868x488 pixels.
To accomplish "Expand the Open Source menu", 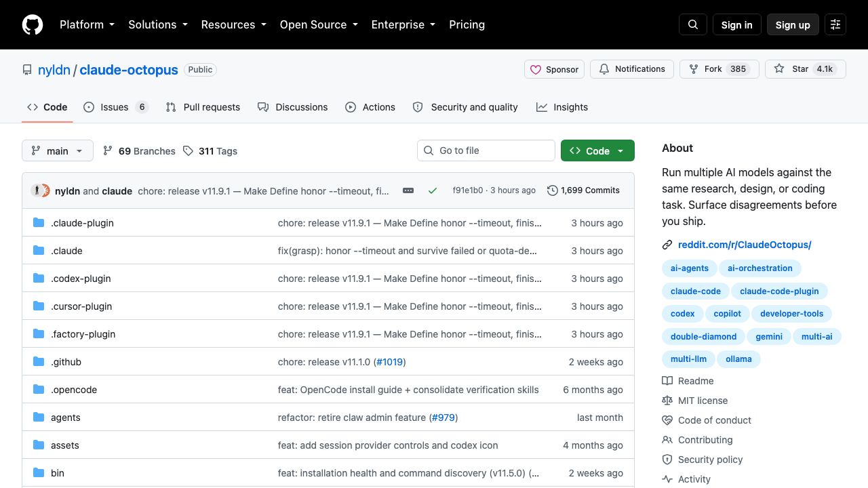I will click(319, 24).
